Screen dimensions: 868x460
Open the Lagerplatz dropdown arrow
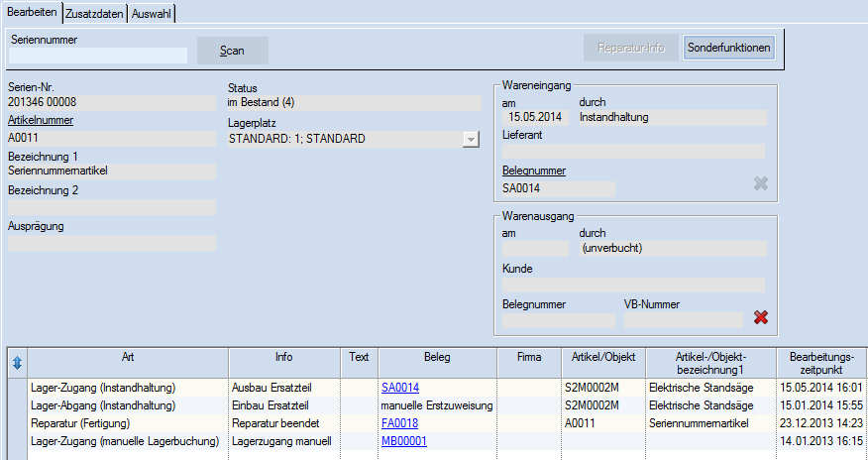tap(471, 140)
